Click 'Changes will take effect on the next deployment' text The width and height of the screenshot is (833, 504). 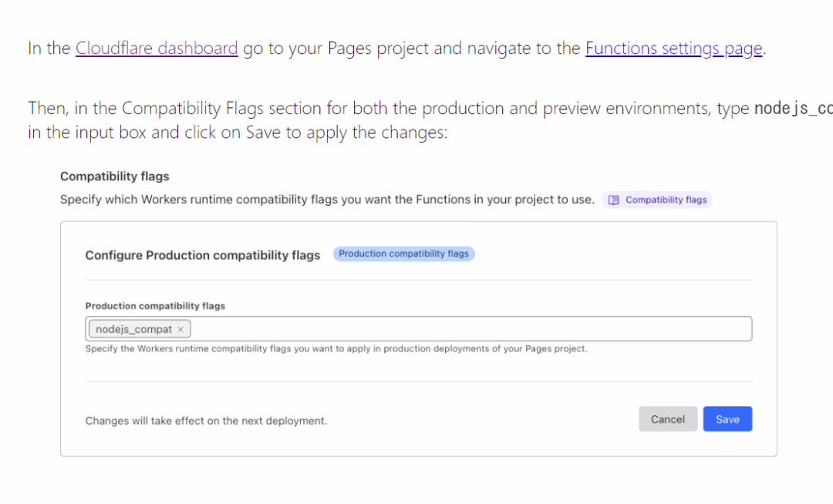pos(206,421)
